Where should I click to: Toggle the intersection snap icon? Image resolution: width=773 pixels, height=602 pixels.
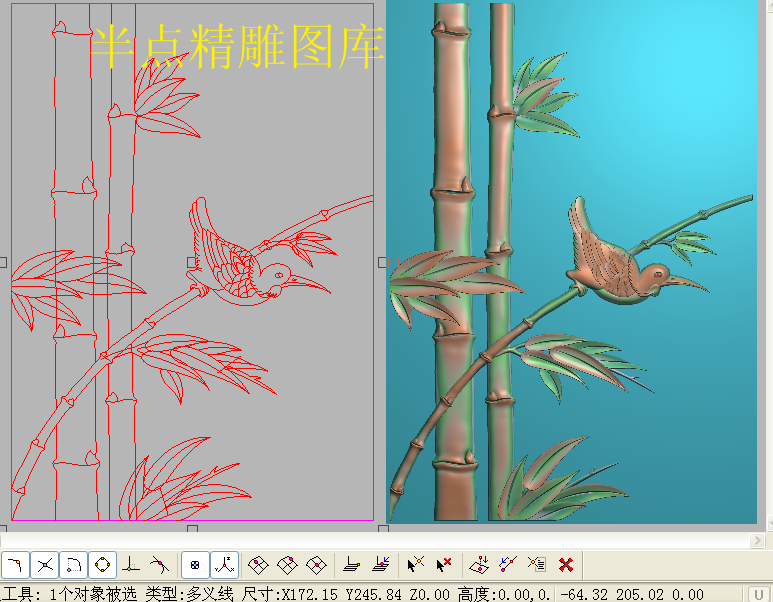(45, 565)
